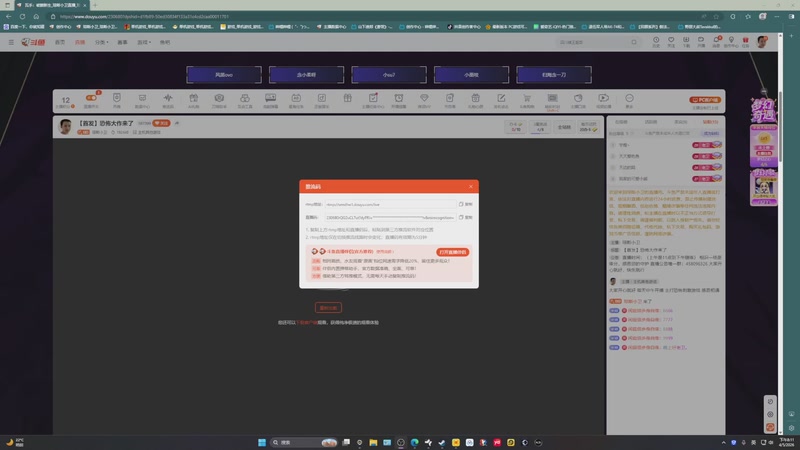Screen dimensions: 800x450
Task: Go to the 首页 nav item
Action: click(x=60, y=42)
